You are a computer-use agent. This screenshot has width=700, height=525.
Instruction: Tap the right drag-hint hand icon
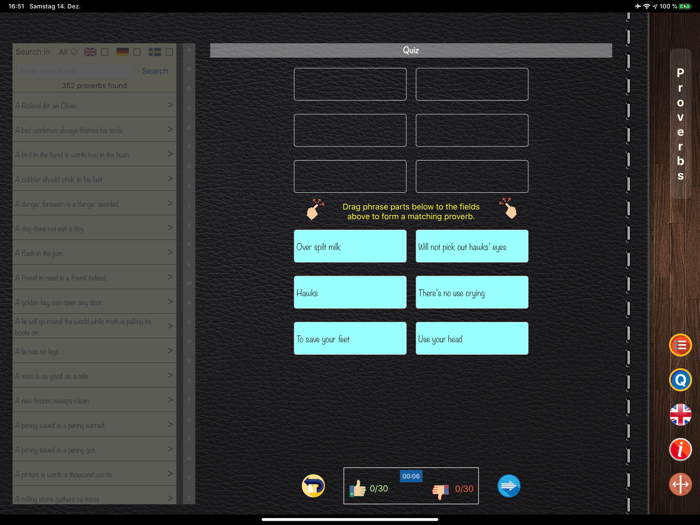point(508,208)
